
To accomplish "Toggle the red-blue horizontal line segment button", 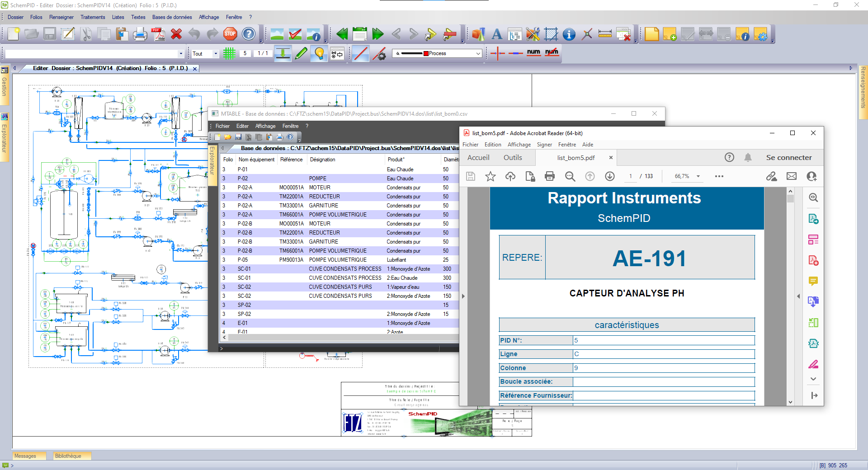I will (515, 53).
